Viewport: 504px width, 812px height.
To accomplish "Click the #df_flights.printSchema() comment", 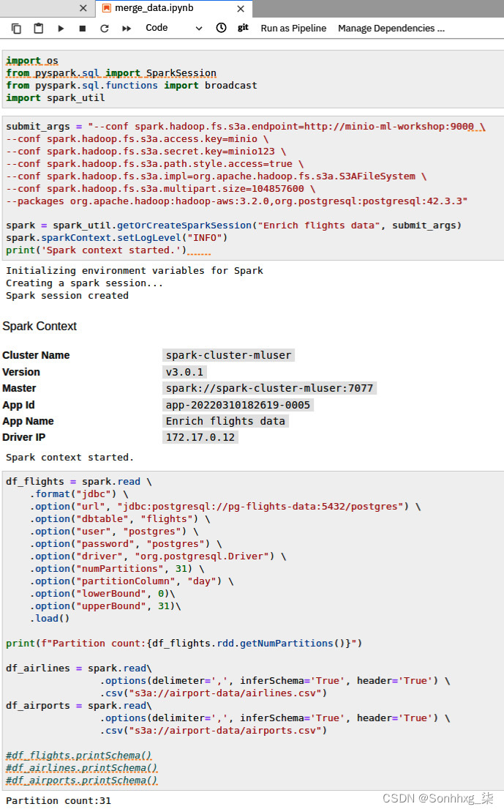I will [79, 756].
